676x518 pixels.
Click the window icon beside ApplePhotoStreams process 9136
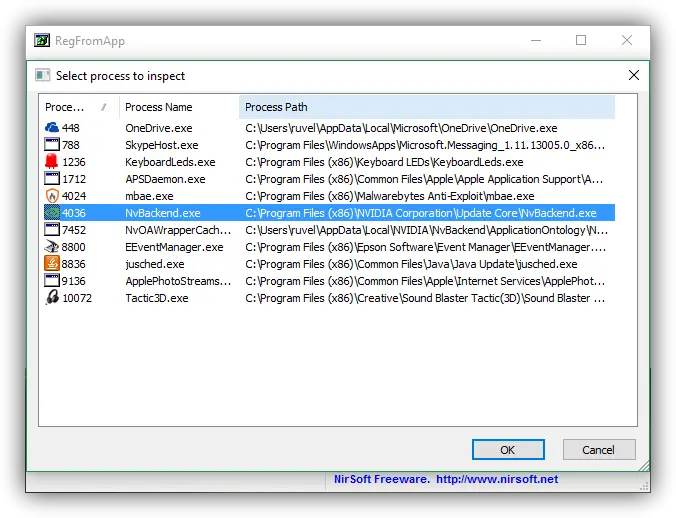pyautogui.click(x=52, y=281)
